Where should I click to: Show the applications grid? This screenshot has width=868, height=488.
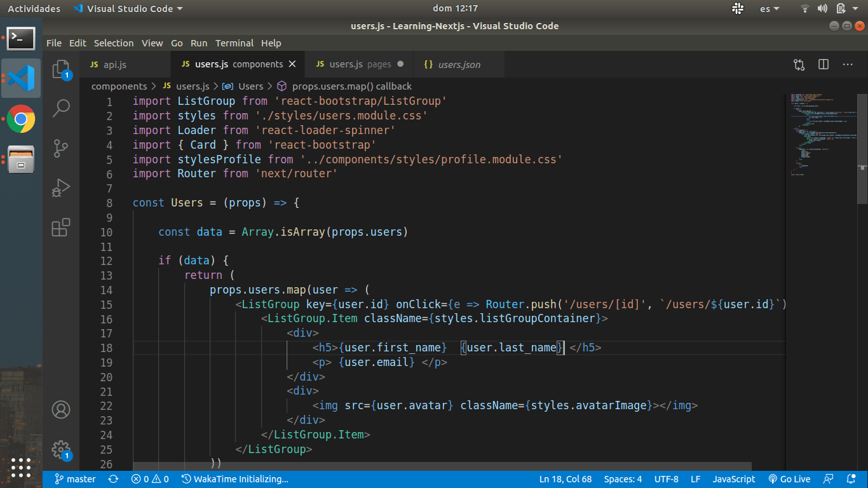pyautogui.click(x=21, y=468)
